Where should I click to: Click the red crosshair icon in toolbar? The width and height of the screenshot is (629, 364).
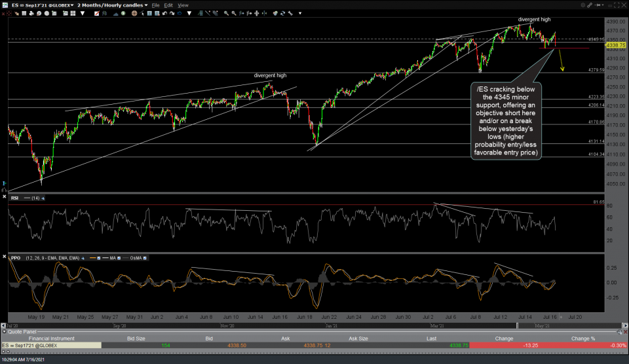(x=9, y=13)
